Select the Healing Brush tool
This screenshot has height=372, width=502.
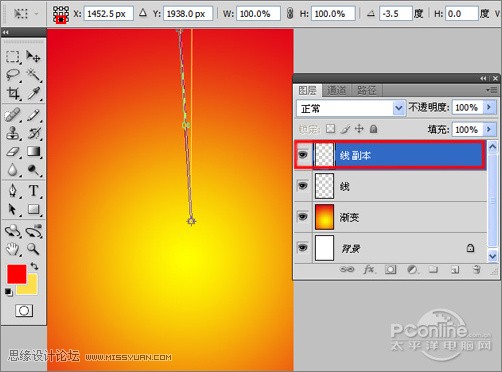coord(13,115)
